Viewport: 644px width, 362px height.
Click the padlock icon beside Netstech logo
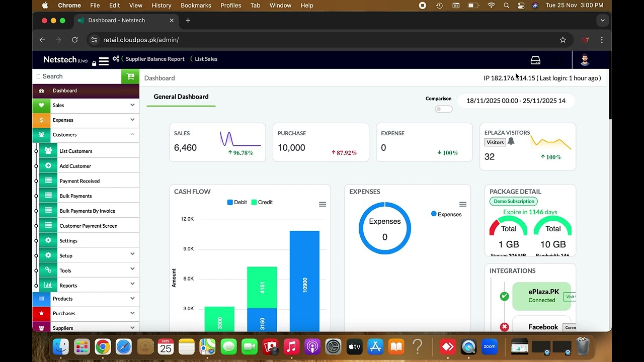94,63
